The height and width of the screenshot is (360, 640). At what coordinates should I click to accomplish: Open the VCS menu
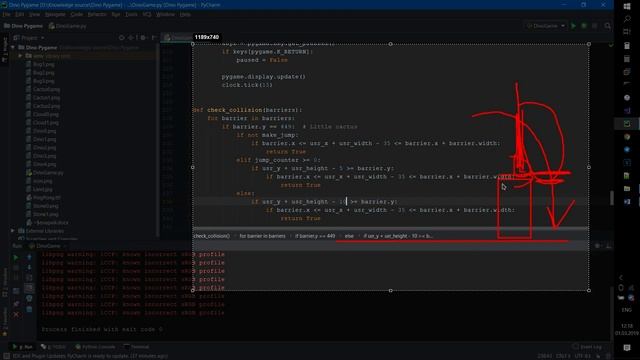(x=147, y=14)
